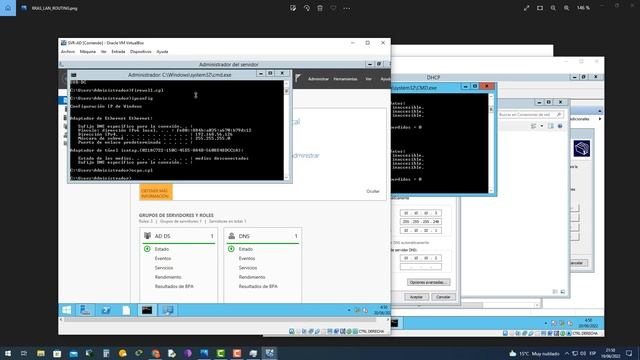Open Ayuda menu in VirtualBox menu bar
640x360 pixels.
[162, 52]
